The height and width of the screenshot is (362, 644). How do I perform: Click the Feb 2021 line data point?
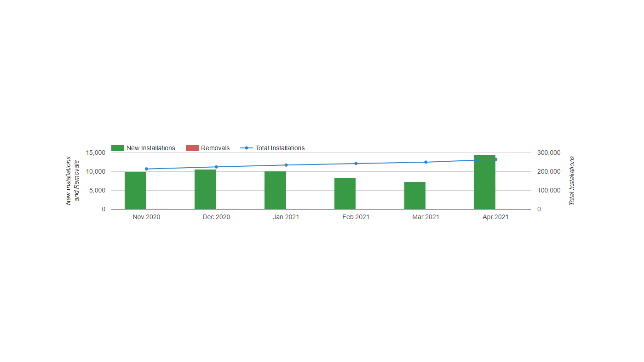click(356, 164)
